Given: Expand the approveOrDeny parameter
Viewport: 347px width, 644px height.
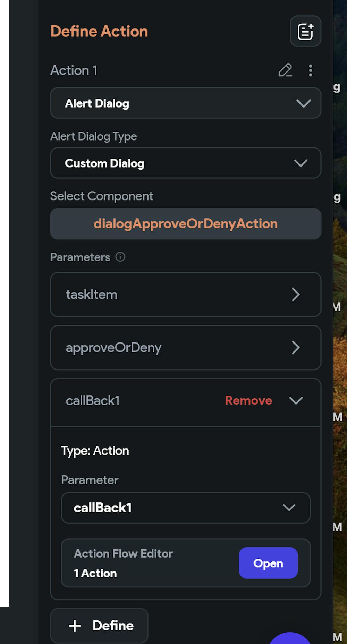Looking at the screenshot, I should coord(186,348).
